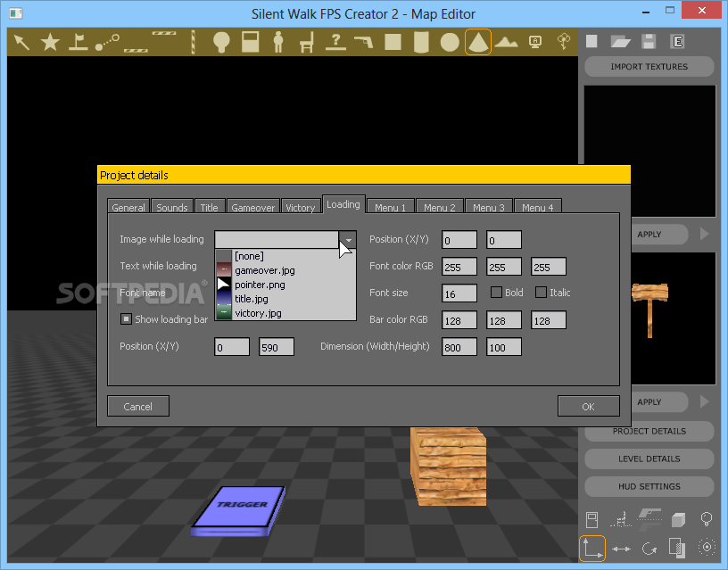Cancel the Project details dialog
Screen dimensions: 728x570
(x=138, y=406)
